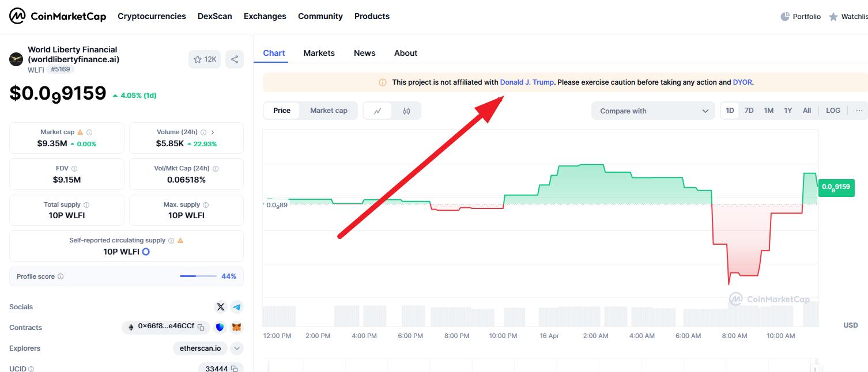Follow the DYOR link
Viewport: 868px width, 372px height.
click(742, 82)
